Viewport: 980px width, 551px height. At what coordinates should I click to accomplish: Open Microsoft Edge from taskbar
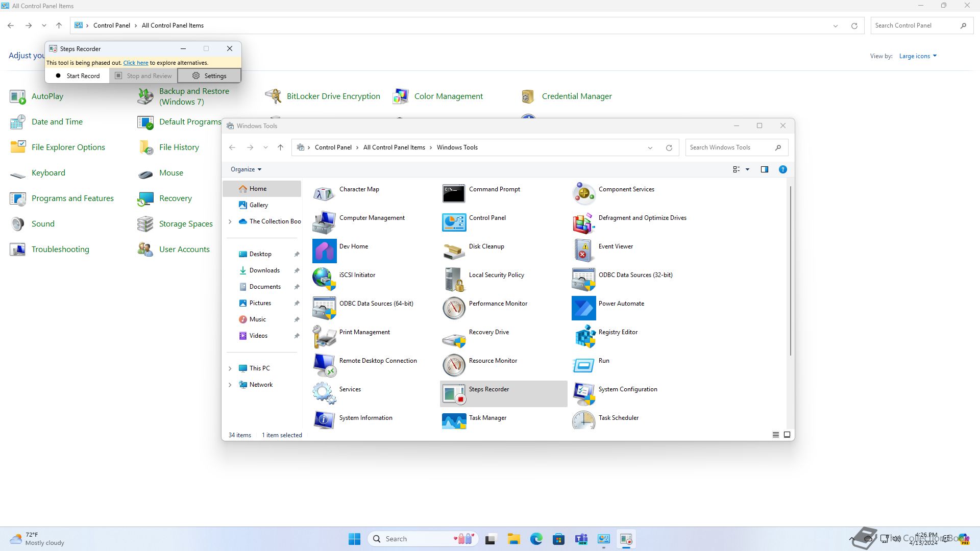536,539
